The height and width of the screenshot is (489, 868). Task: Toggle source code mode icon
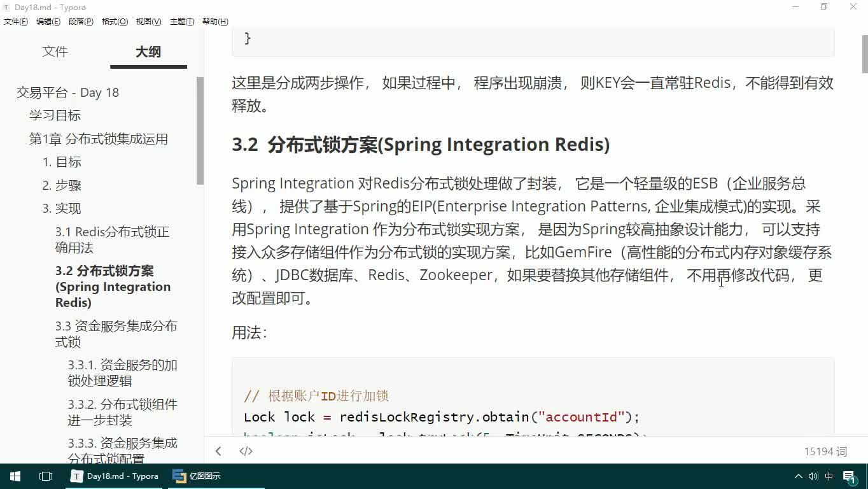(x=246, y=451)
